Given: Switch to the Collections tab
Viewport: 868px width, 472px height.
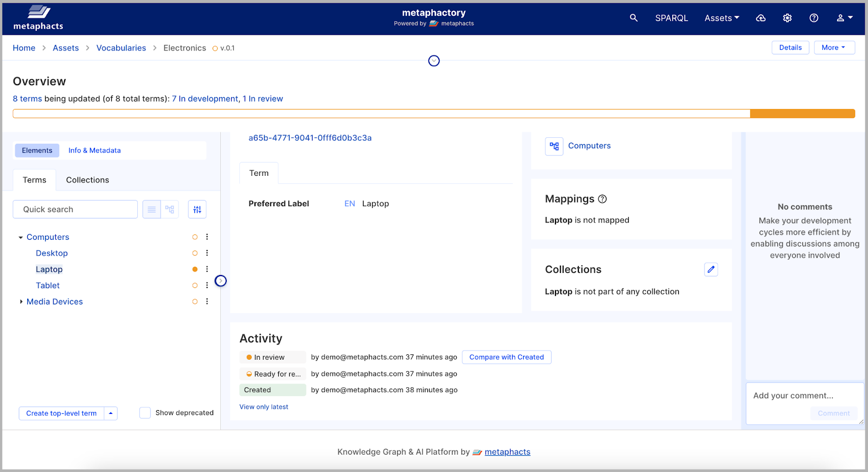Looking at the screenshot, I should (87, 180).
